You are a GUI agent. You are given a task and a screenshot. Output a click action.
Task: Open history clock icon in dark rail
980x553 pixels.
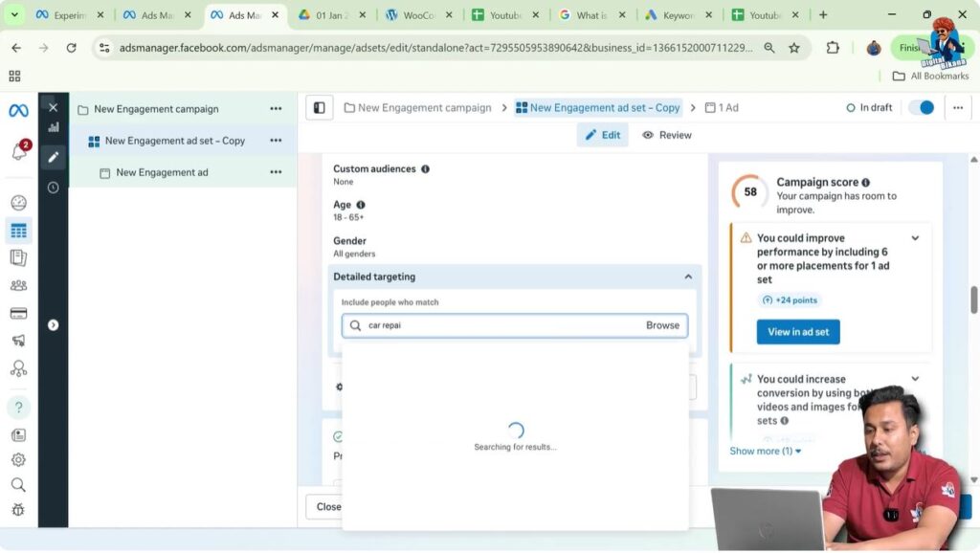pos(54,188)
